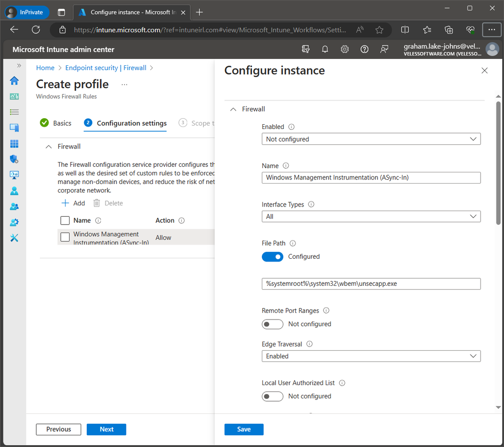Open account avatar in Intune header
This screenshot has width=504, height=447.
point(492,49)
